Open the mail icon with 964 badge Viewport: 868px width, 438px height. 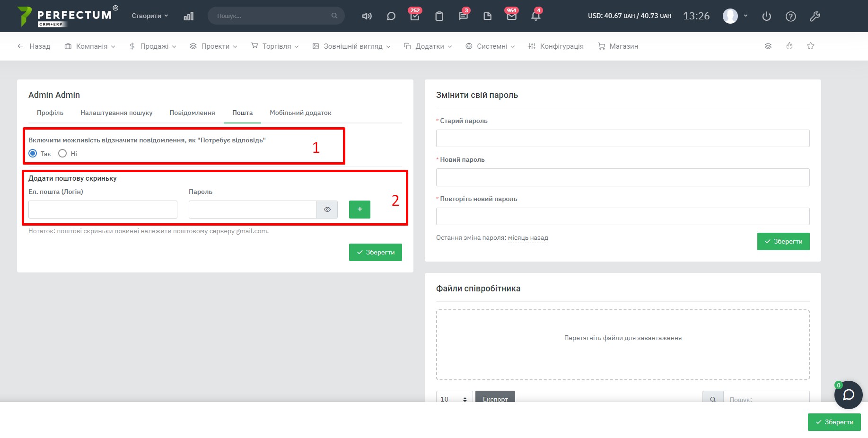click(x=511, y=16)
